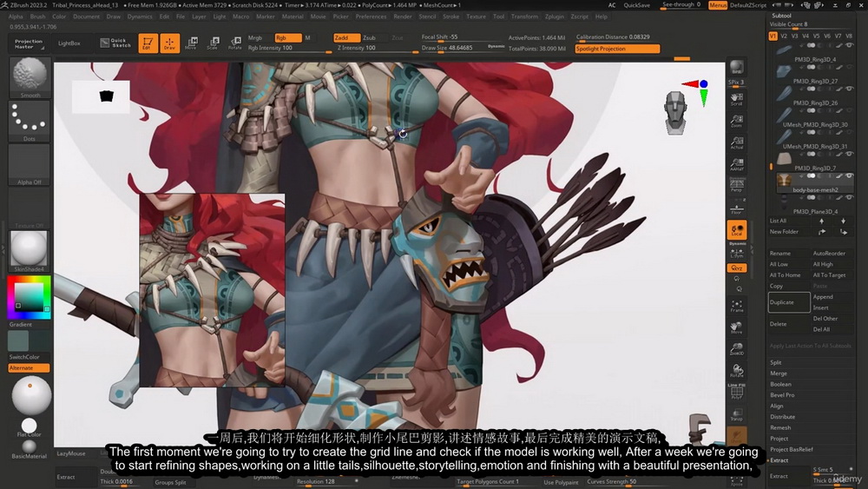Toggle the Floor grid icon
Screen dimensions: 868x489
click(x=737, y=208)
